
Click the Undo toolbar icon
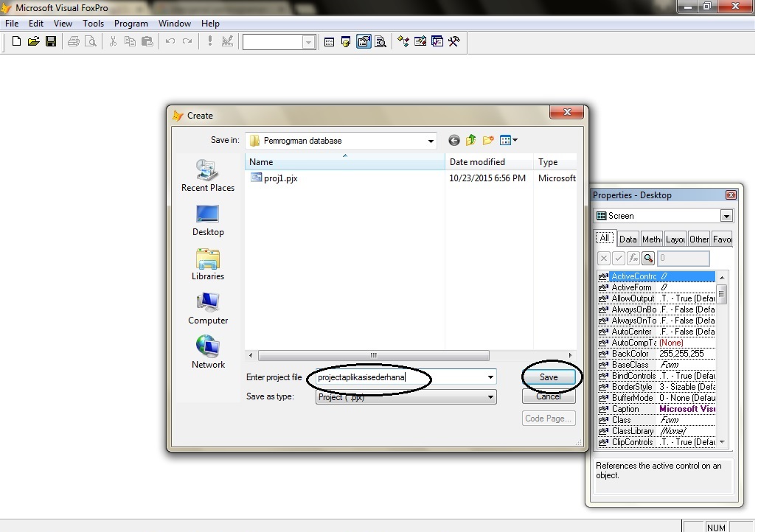point(170,42)
